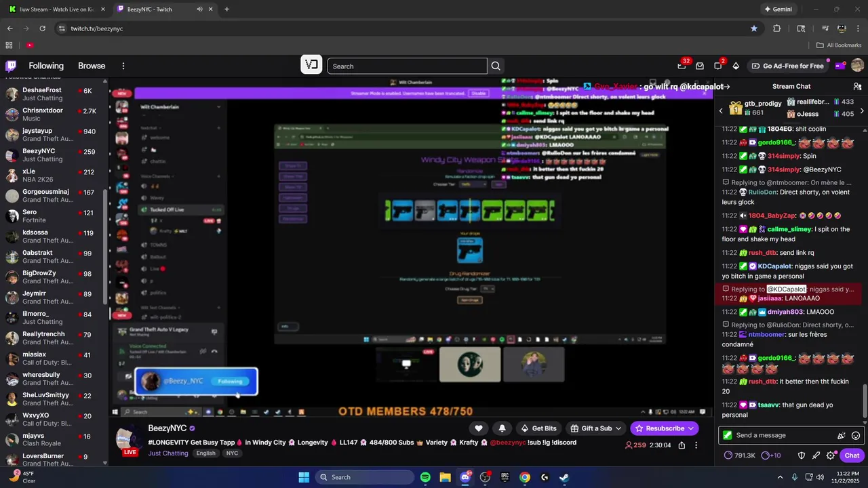Open the Resubscribe dropdown button
868x488 pixels.
tap(665, 428)
